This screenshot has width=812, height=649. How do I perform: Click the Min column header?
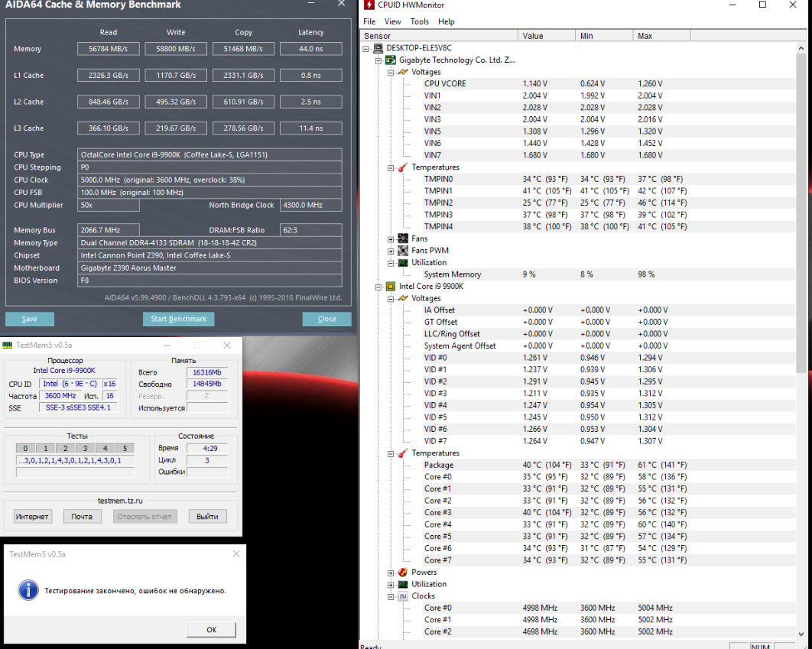pos(604,36)
